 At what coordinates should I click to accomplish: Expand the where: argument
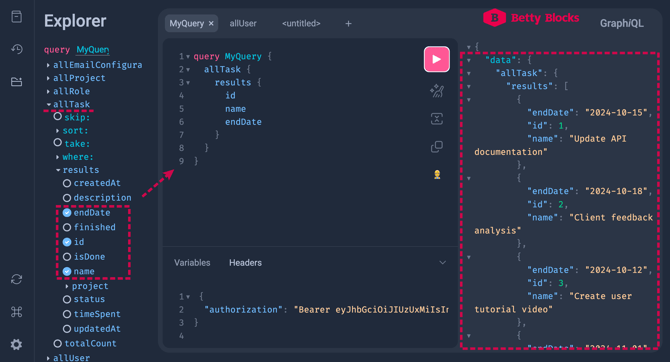pos(58,157)
